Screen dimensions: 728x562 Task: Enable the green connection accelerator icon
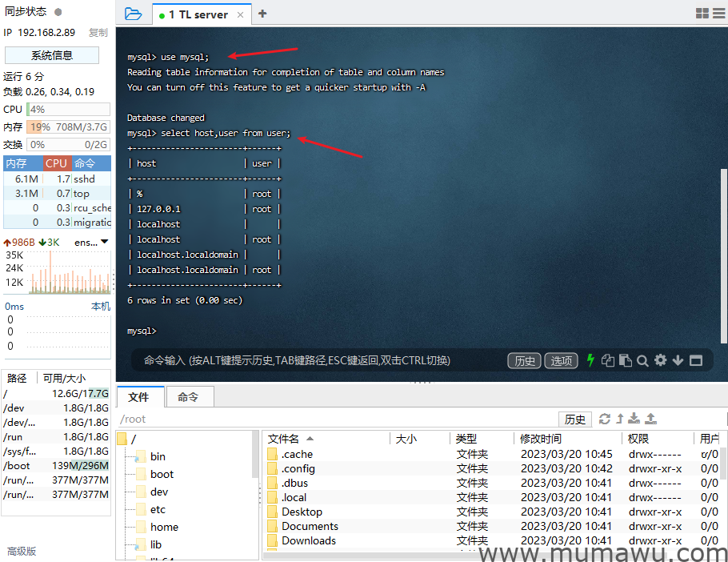click(590, 360)
